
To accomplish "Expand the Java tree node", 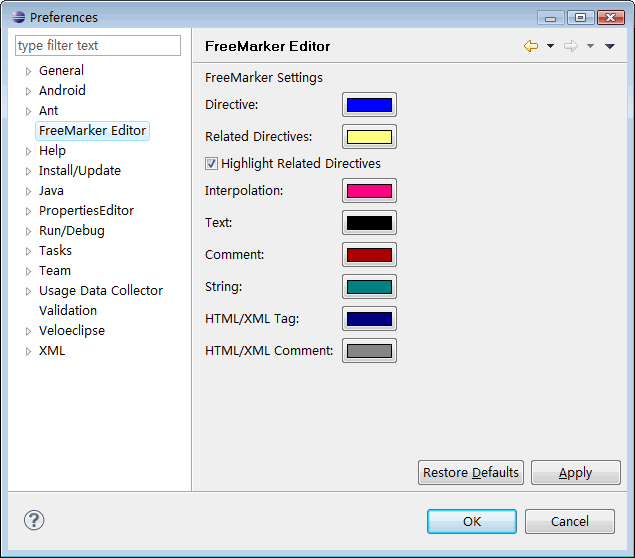I will pyautogui.click(x=28, y=192).
